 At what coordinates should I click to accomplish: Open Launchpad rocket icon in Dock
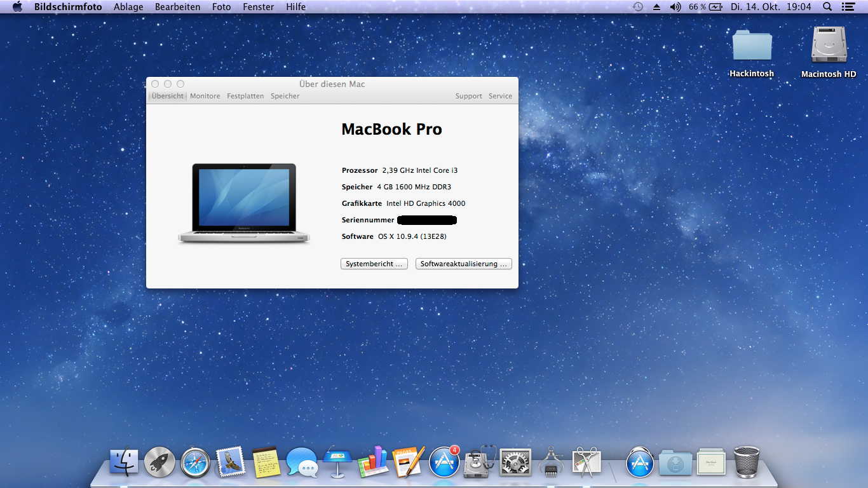[159, 462]
